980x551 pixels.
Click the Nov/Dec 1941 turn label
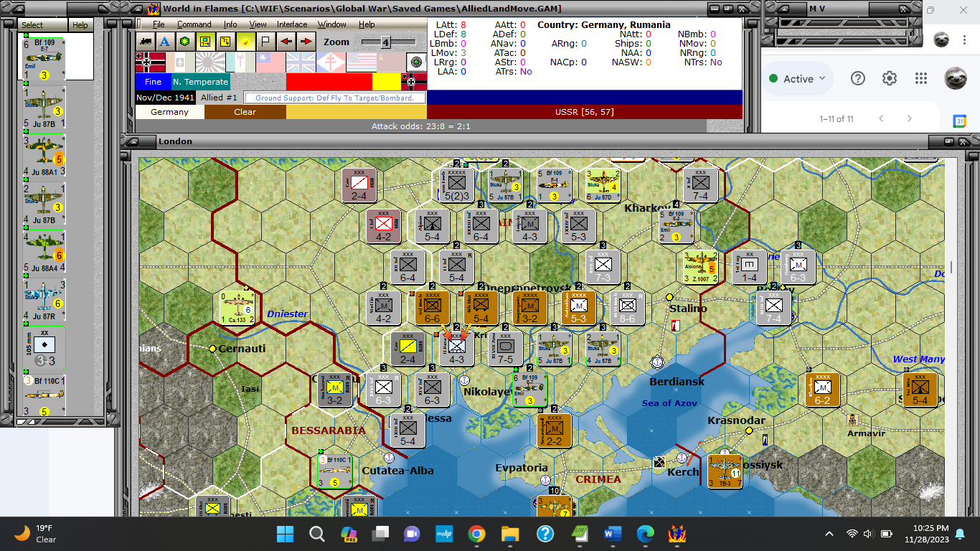coord(166,98)
